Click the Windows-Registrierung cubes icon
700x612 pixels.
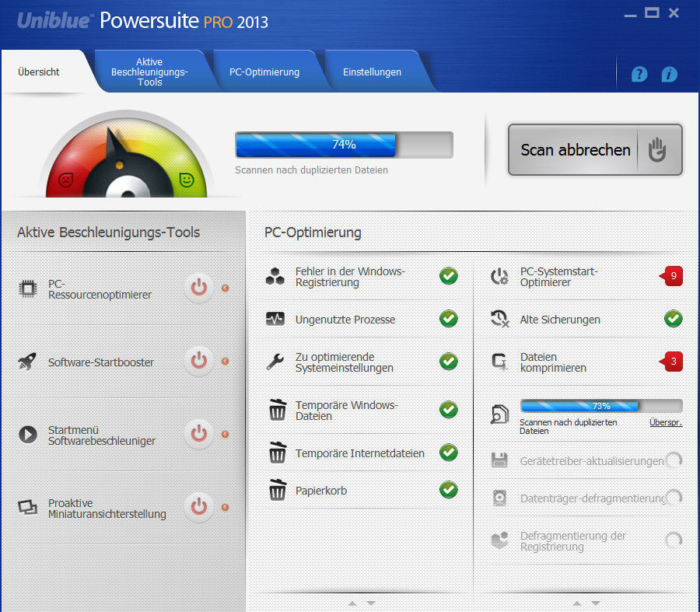275,276
